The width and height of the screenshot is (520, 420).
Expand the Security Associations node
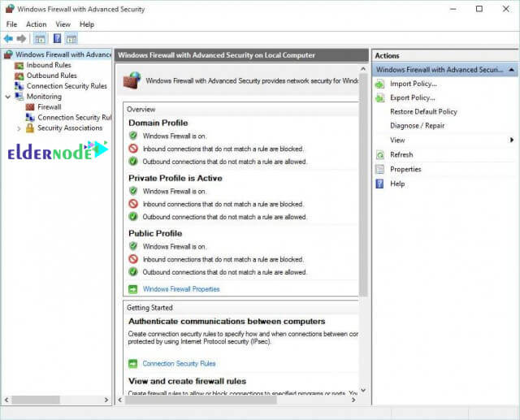click(19, 128)
